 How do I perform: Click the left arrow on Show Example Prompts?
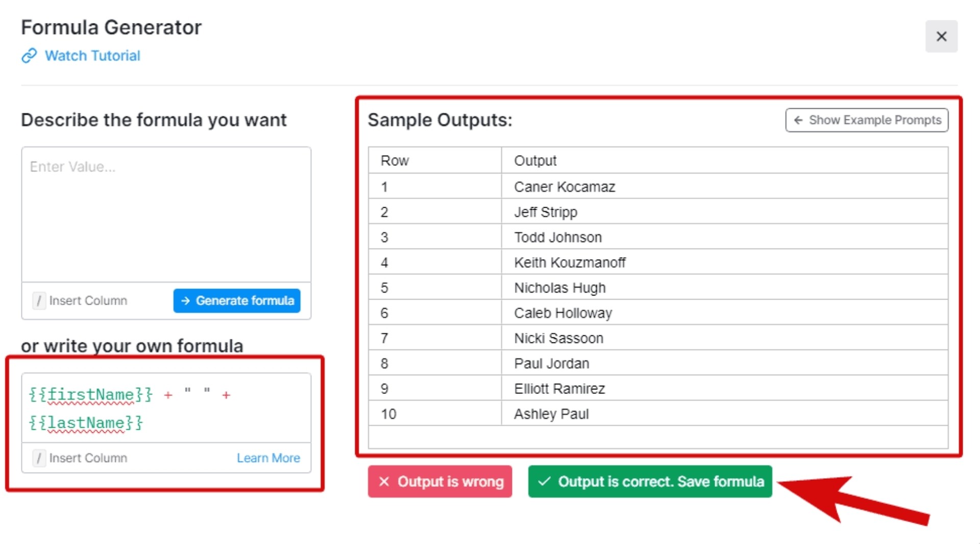point(798,120)
